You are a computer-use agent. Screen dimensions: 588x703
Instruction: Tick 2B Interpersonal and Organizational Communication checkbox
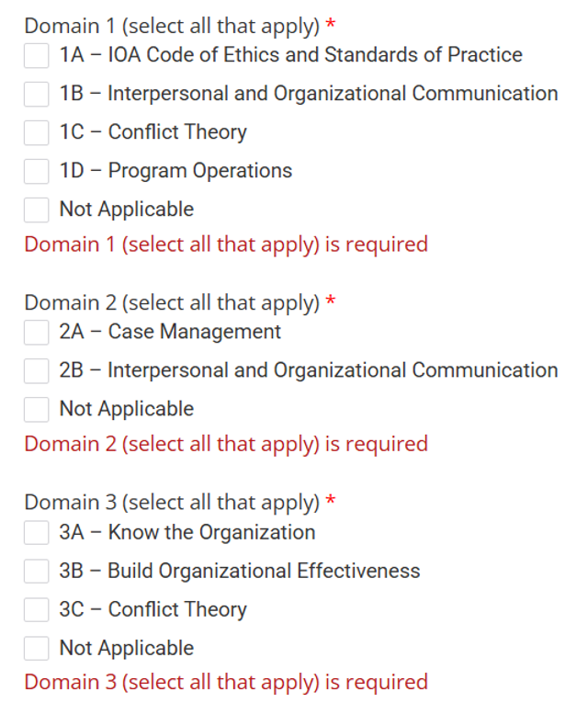pyautogui.click(x=36, y=370)
